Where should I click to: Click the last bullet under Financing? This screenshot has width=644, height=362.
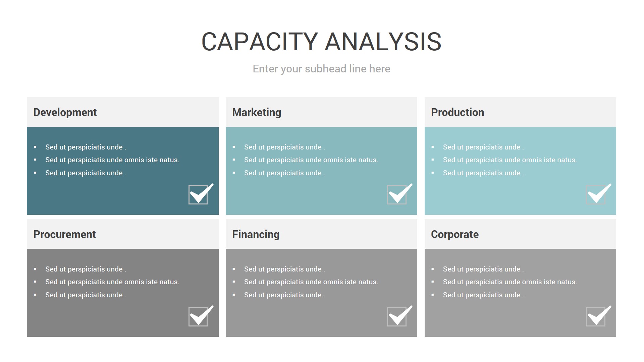point(284,295)
